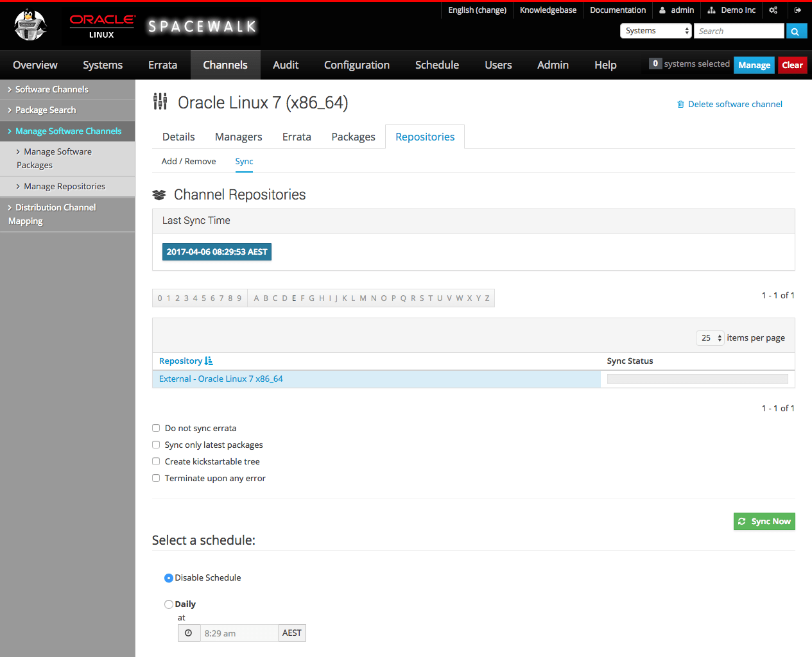This screenshot has height=657, width=812.
Task: Click the Sync Status progress bar
Action: tap(697, 379)
